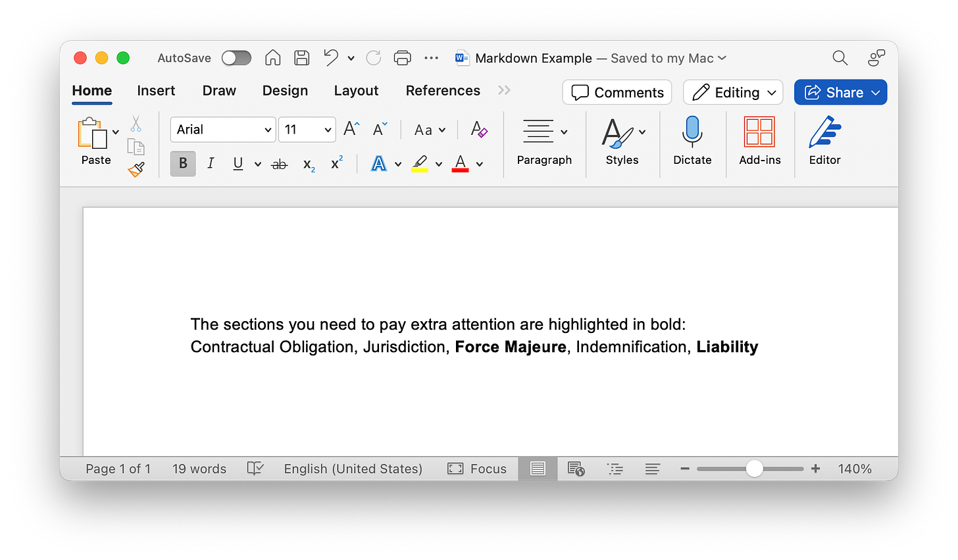Apply superscript formatting
This screenshot has width=958, height=560.
pyautogui.click(x=335, y=163)
